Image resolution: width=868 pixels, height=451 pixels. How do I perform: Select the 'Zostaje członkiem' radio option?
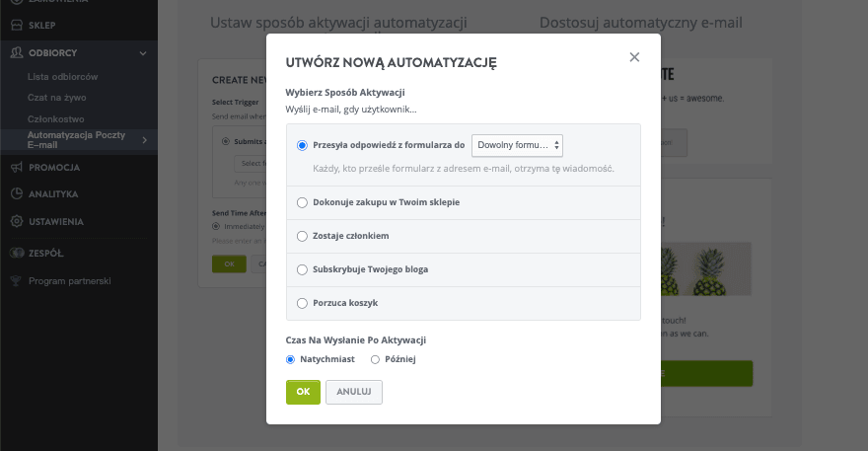pos(302,236)
